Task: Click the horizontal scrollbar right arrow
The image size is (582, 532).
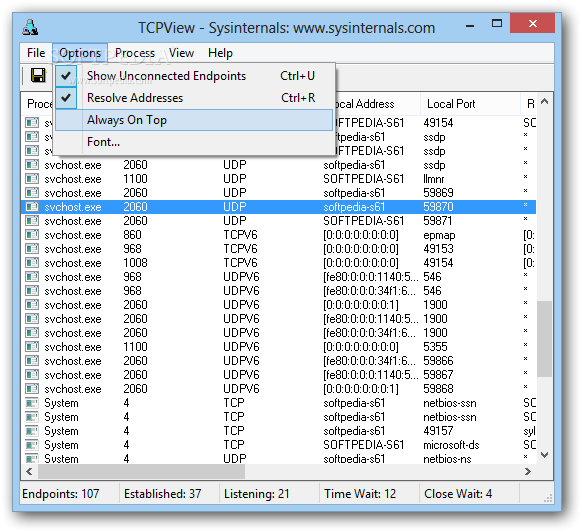Action: point(528,471)
